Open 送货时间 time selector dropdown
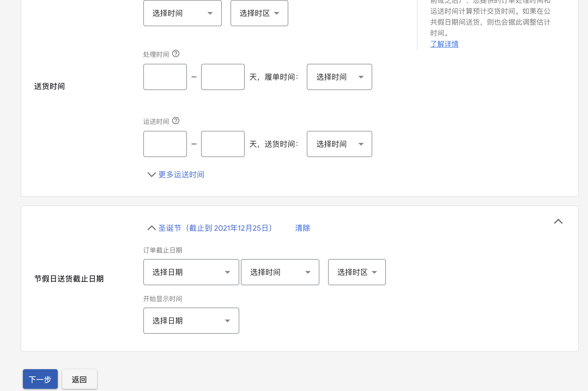This screenshot has width=588, height=391. pos(339,144)
